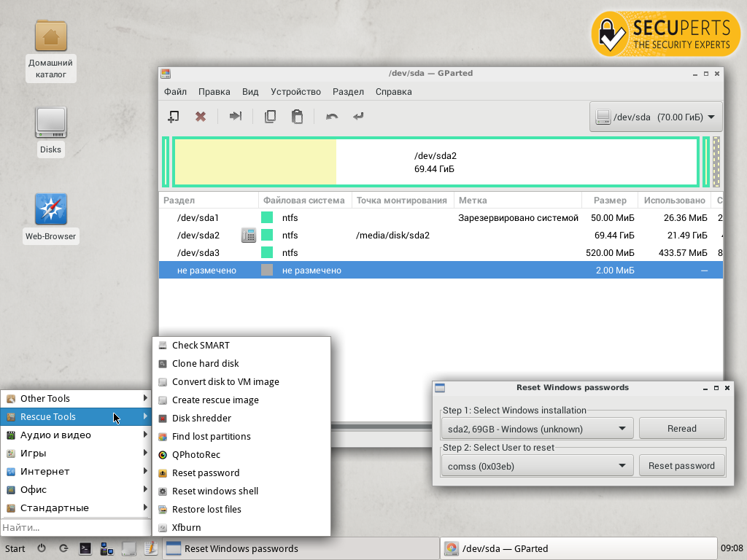747x560 pixels.
Task: Click the logout icon in taskbar
Action: point(63,548)
